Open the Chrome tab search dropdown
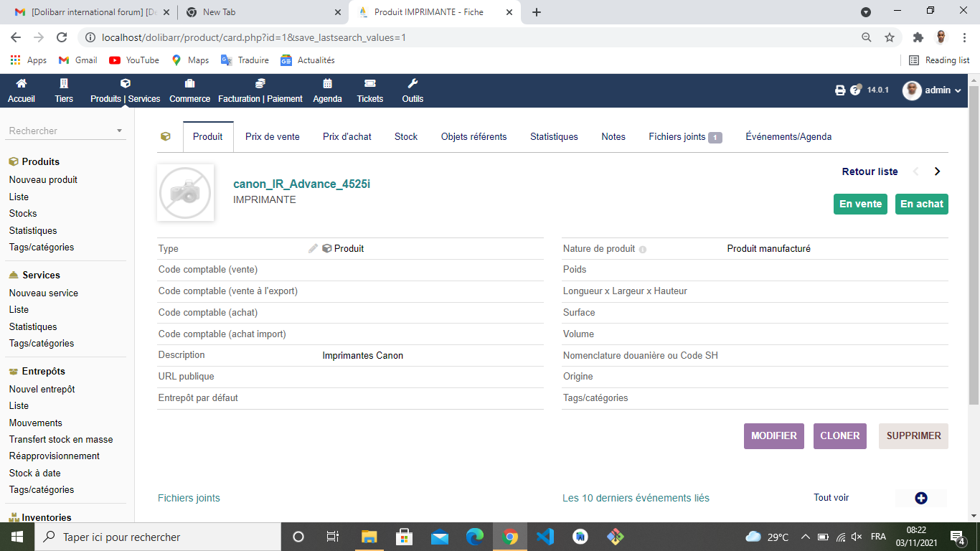Viewport: 980px width, 551px height. click(866, 11)
